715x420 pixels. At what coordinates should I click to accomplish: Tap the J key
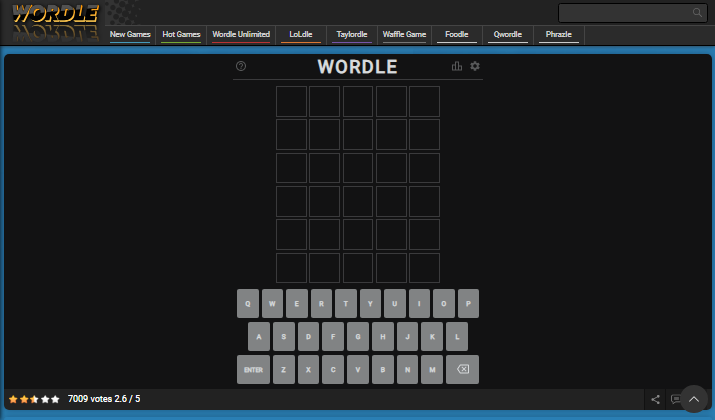[x=407, y=337]
